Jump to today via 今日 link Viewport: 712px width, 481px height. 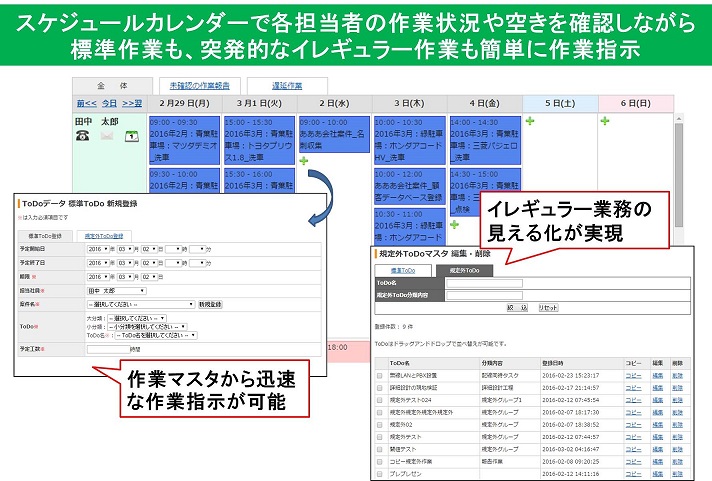tap(109, 104)
